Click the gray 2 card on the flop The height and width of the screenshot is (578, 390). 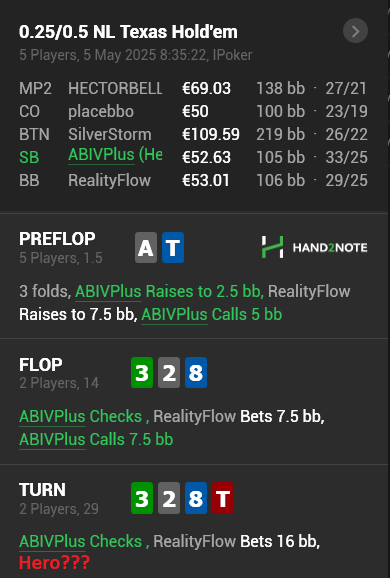click(x=169, y=373)
